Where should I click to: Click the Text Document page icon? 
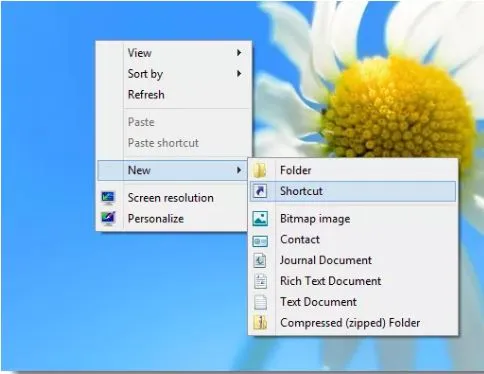(x=260, y=302)
